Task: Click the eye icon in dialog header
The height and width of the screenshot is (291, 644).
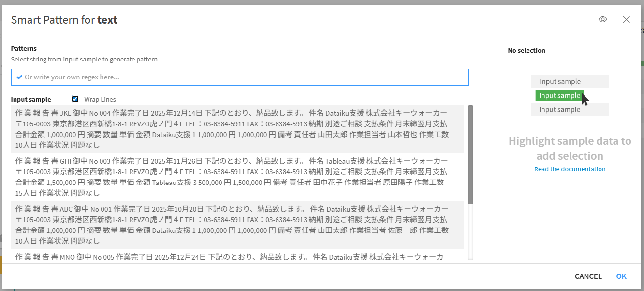Action: 602,20
